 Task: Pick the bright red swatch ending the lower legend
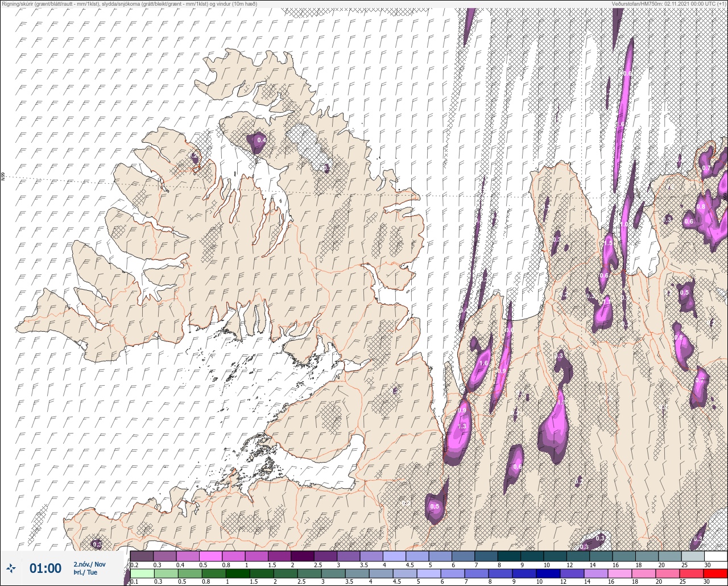point(715,573)
